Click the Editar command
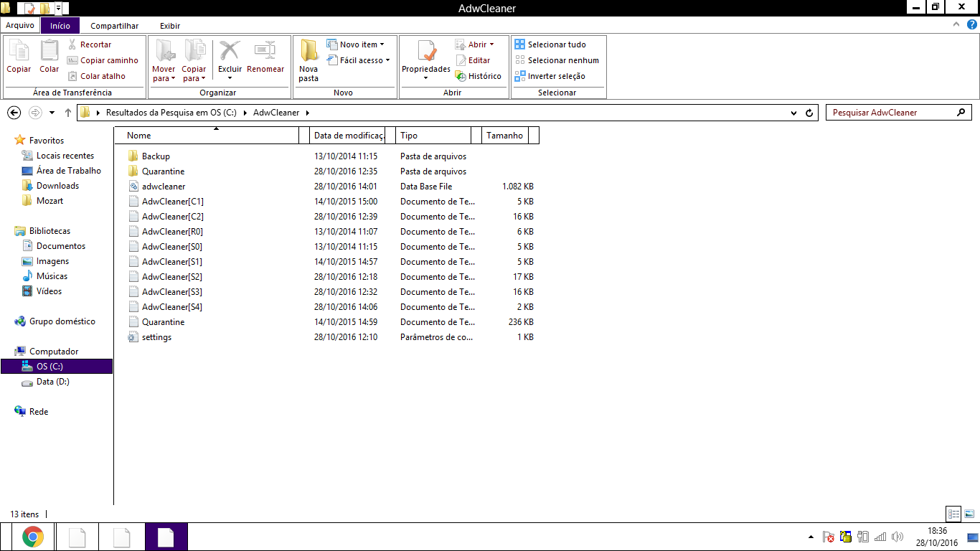Screen dimensions: 980x551 click(473, 60)
